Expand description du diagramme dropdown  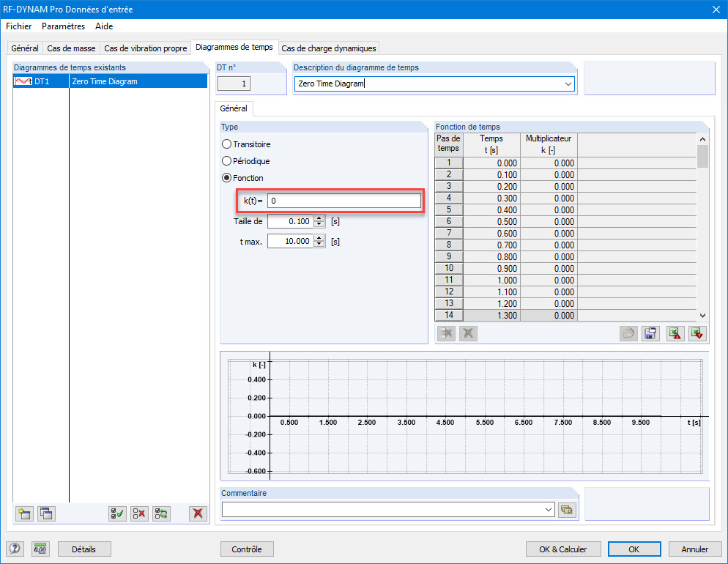pyautogui.click(x=568, y=84)
